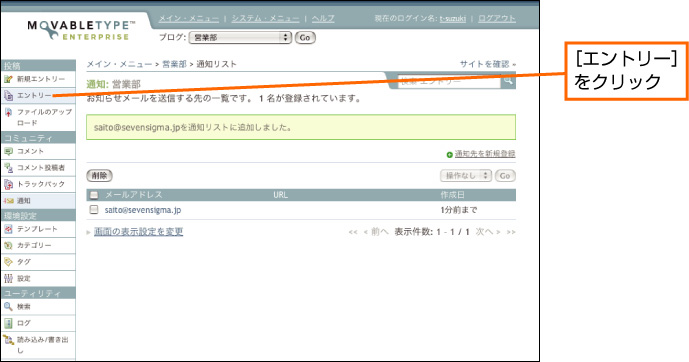
Task: Click the コメント speech bubble icon
Action: click(8, 151)
